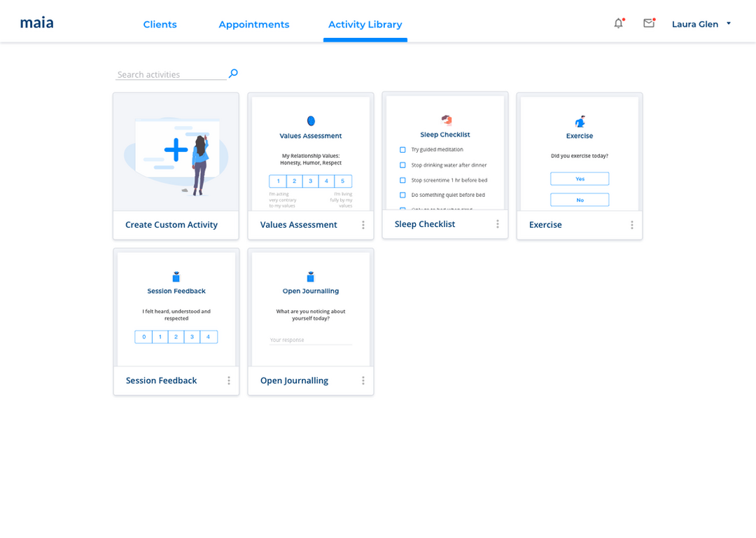Open Values Assessment three-dot menu
Image resolution: width=756 pixels, height=538 pixels.
(363, 225)
